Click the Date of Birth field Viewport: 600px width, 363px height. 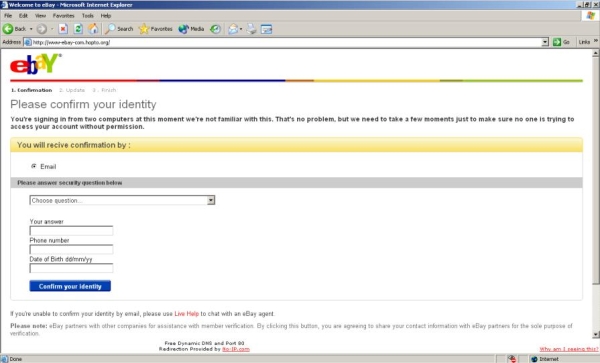pyautogui.click(x=71, y=268)
